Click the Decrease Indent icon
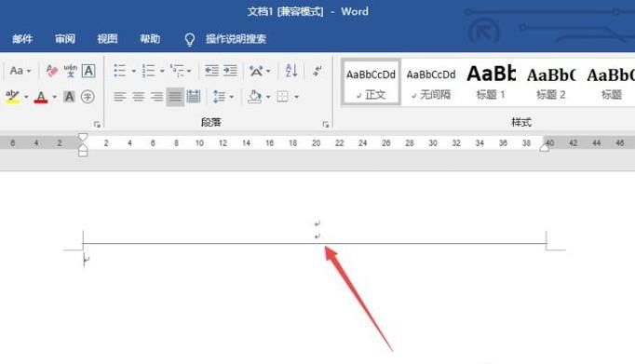 click(211, 71)
